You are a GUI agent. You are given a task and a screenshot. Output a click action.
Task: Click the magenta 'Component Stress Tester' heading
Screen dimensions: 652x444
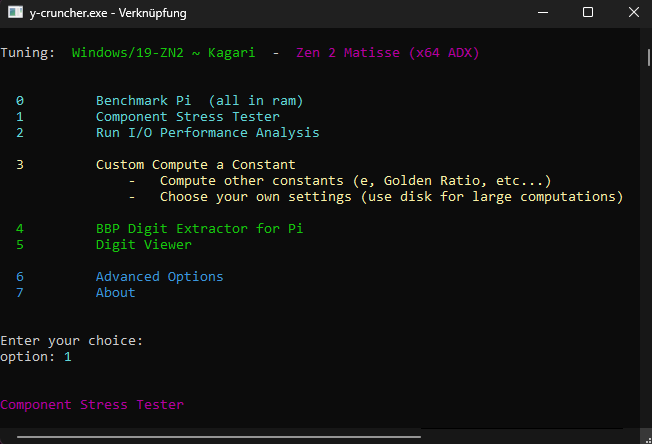[92, 405]
